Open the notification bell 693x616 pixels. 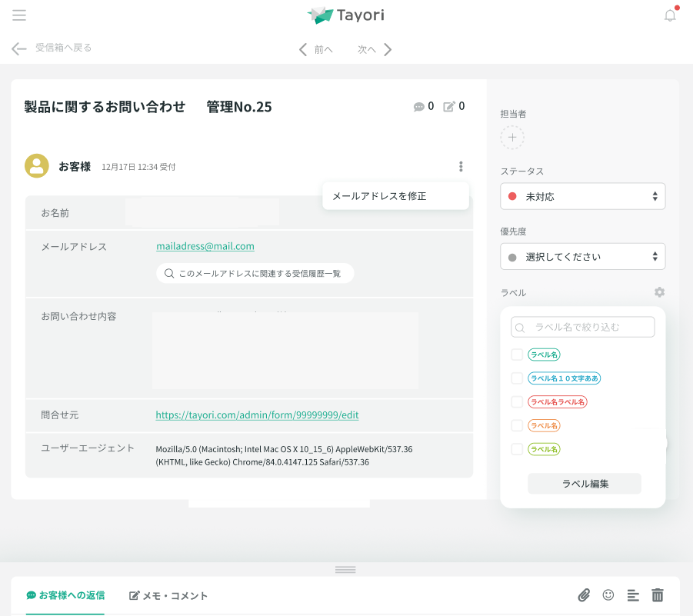670,15
